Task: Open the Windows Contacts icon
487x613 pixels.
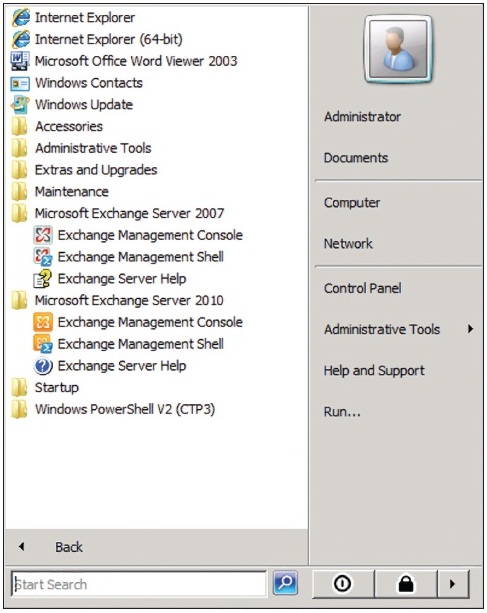Action: click(20, 83)
